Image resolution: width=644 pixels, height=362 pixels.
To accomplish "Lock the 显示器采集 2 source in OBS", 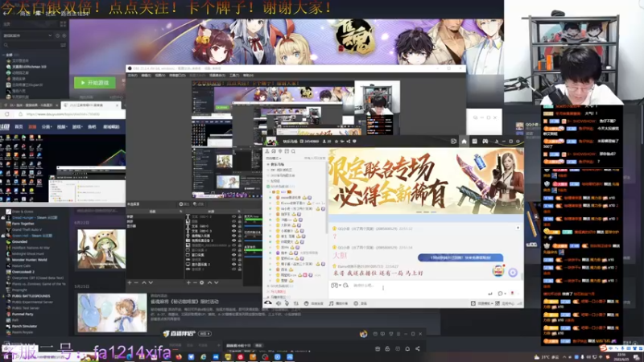I will point(240,265).
